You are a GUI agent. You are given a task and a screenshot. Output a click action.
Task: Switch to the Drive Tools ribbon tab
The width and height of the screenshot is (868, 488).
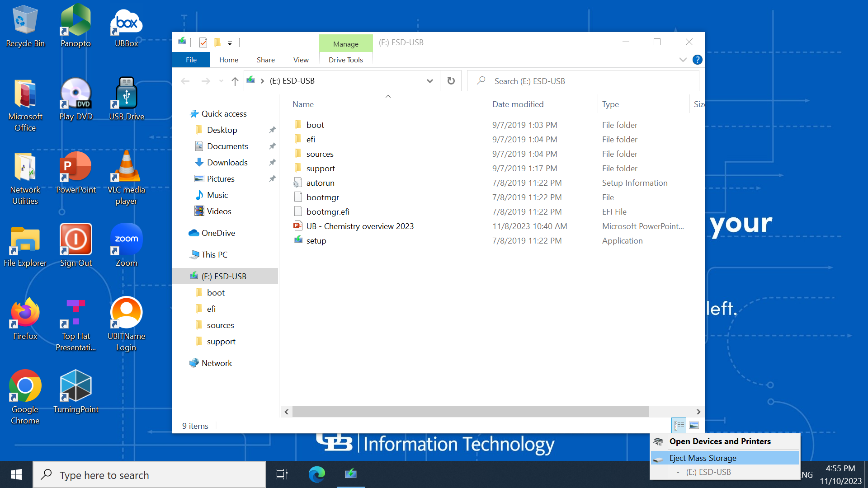coord(345,59)
